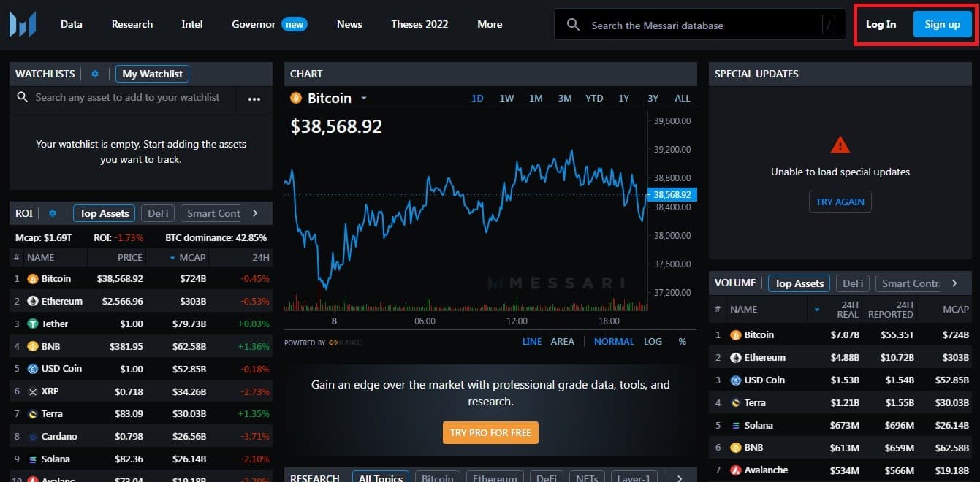This screenshot has height=482, width=980.
Task: Switch chart type to AREA
Action: tap(563, 342)
